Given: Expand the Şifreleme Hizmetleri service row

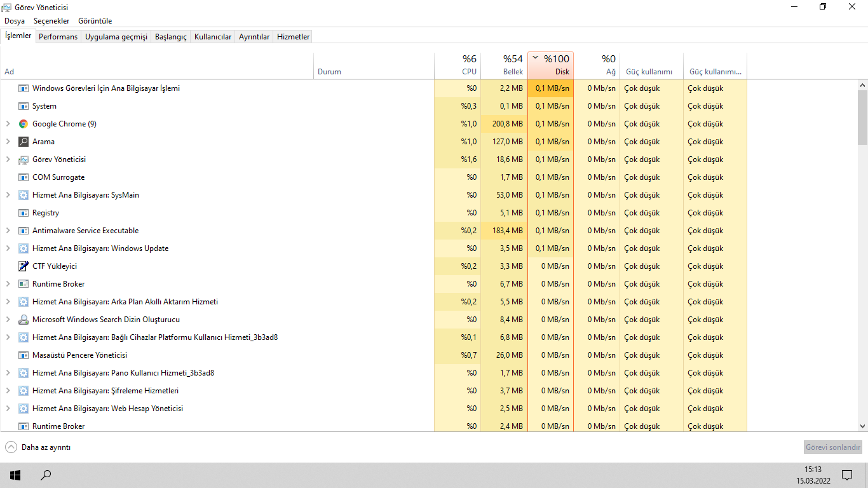Looking at the screenshot, I should [x=8, y=391].
